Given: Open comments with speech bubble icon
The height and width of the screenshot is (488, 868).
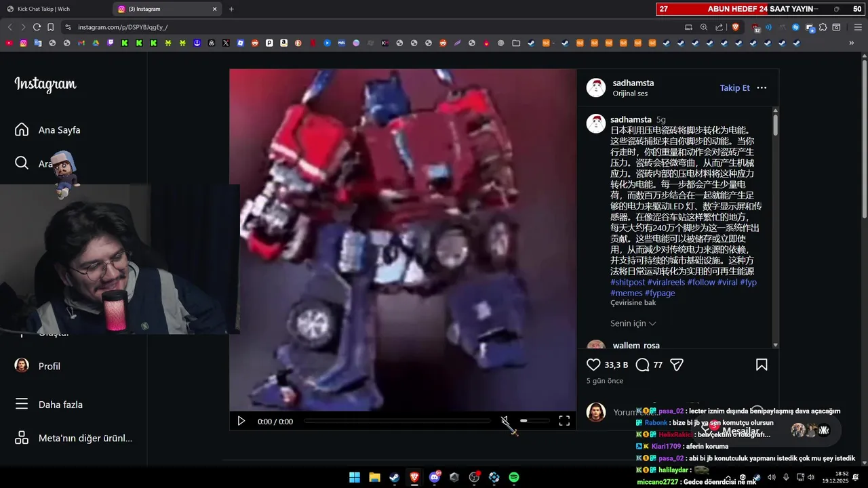Looking at the screenshot, I should pyautogui.click(x=643, y=365).
